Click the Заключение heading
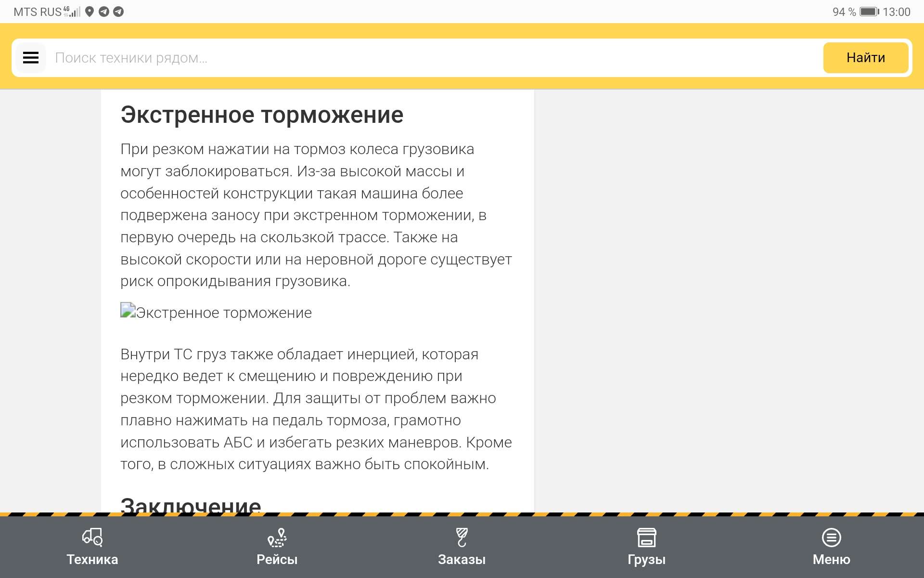Image resolution: width=924 pixels, height=578 pixels. [191, 505]
